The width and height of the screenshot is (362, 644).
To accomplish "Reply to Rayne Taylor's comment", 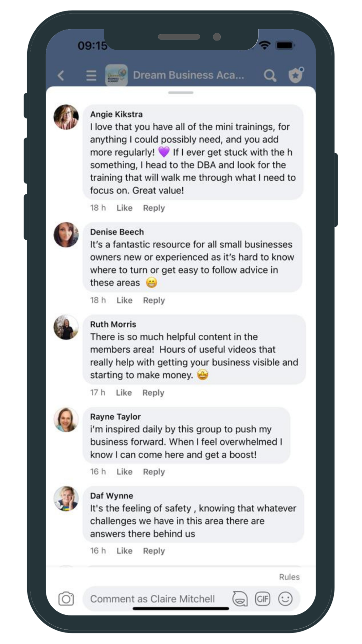I will [154, 472].
